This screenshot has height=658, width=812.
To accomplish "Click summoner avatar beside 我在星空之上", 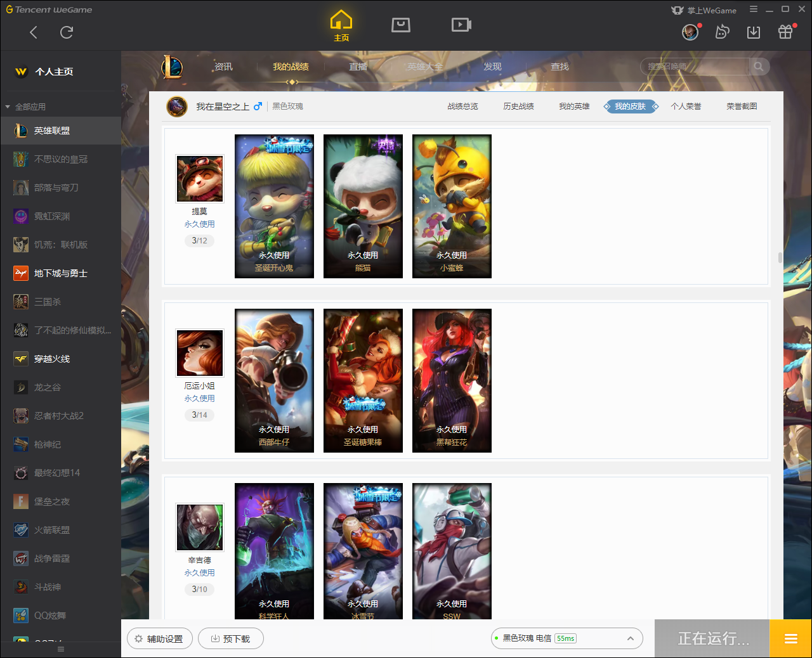I will pyautogui.click(x=177, y=106).
